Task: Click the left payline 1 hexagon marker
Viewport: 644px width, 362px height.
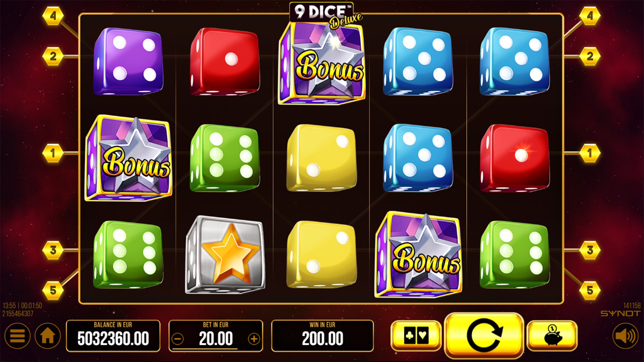Action: (x=53, y=153)
